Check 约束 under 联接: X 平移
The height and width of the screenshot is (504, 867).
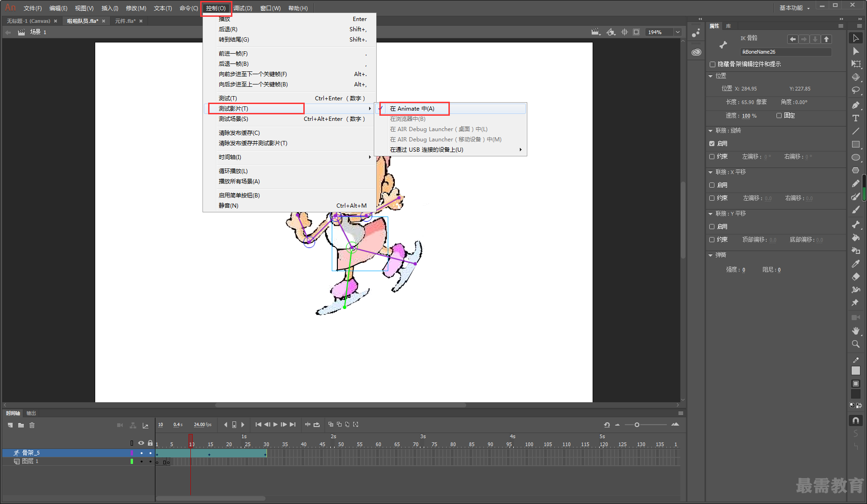pyautogui.click(x=712, y=198)
